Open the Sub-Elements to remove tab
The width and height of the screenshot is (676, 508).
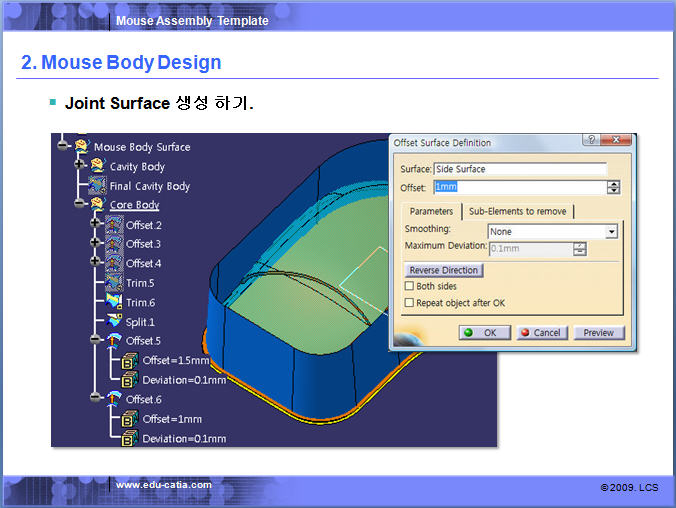[x=518, y=211]
